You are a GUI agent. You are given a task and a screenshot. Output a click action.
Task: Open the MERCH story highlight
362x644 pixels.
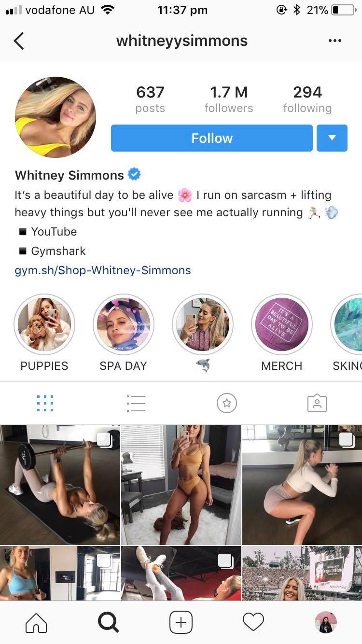click(x=282, y=333)
